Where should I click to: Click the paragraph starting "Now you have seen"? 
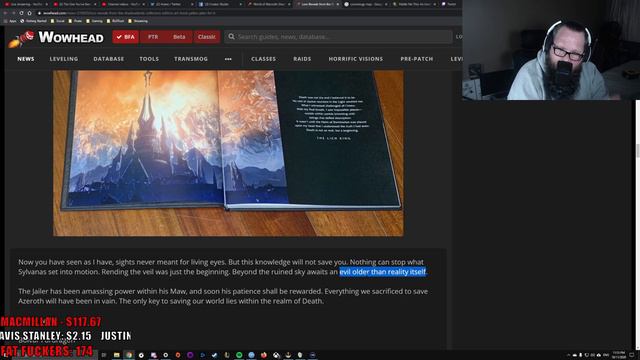tap(222, 267)
